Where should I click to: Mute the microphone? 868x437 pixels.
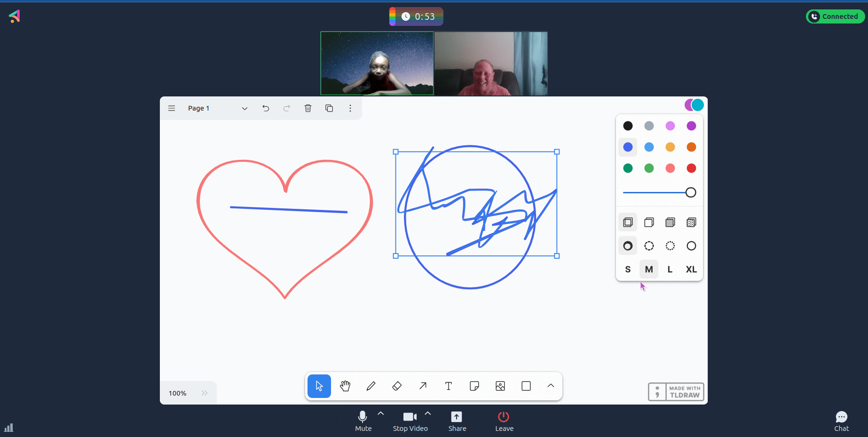363,421
